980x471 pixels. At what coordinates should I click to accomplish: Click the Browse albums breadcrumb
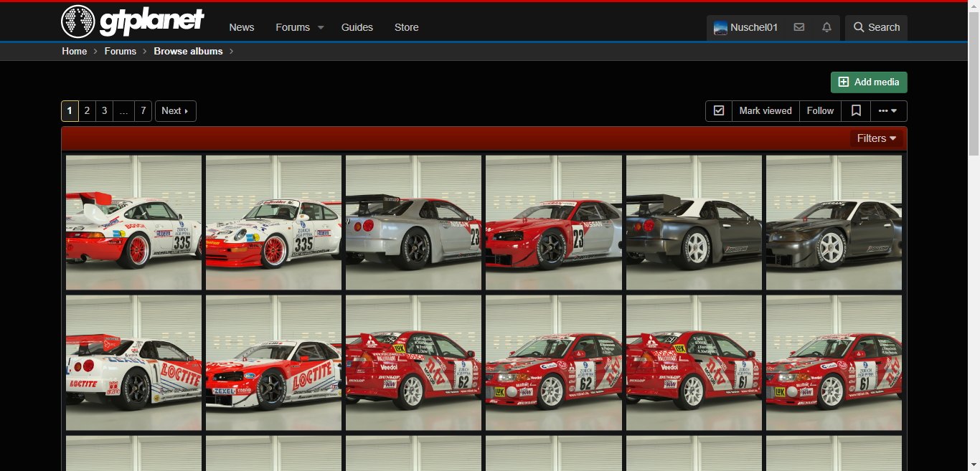(188, 52)
